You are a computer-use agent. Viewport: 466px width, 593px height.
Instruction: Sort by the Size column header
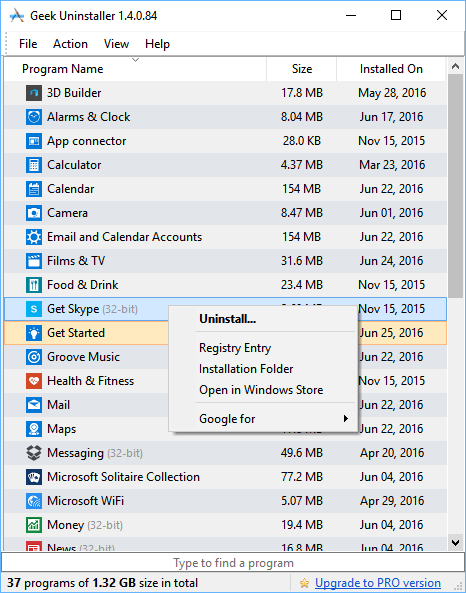[301, 69]
